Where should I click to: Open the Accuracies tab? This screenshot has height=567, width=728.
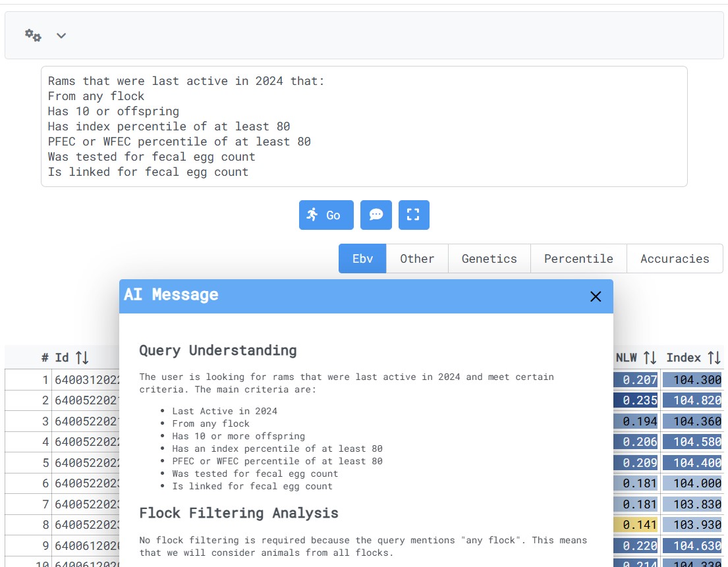[675, 258]
